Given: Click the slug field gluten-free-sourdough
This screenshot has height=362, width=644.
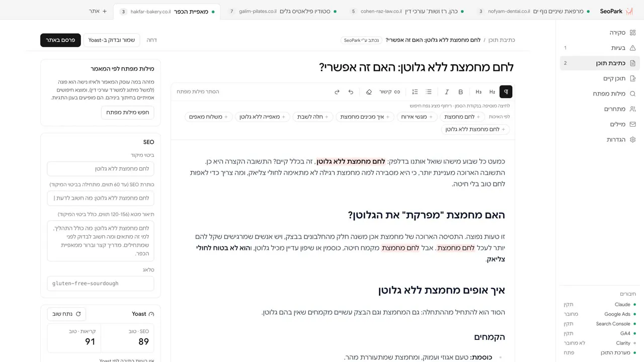Looking at the screenshot, I should click(101, 283).
